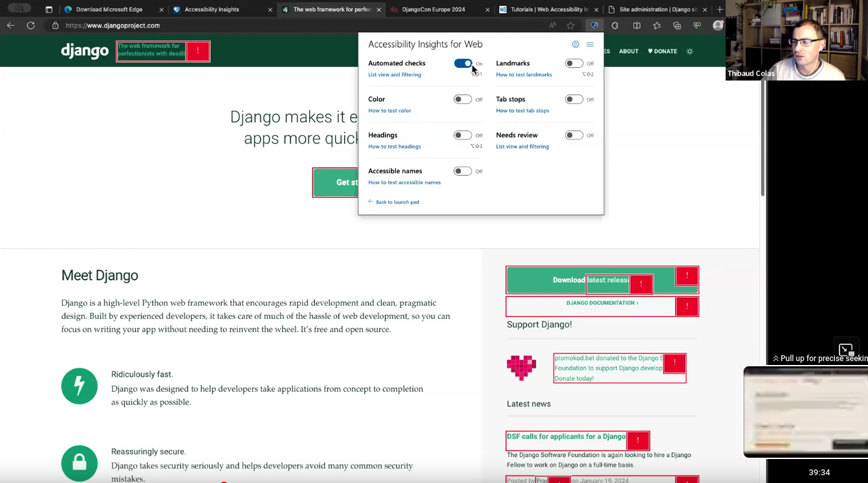Viewport: 868px width, 483px height.
Task: Click the Ridiculously fast lightning icon
Action: click(x=79, y=386)
